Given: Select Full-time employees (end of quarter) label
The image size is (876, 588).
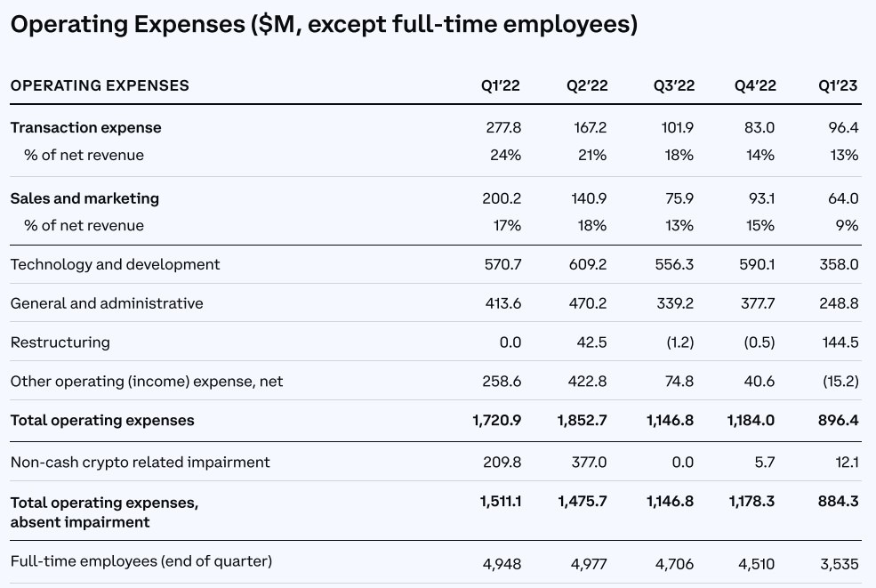Looking at the screenshot, I should coord(141,561).
